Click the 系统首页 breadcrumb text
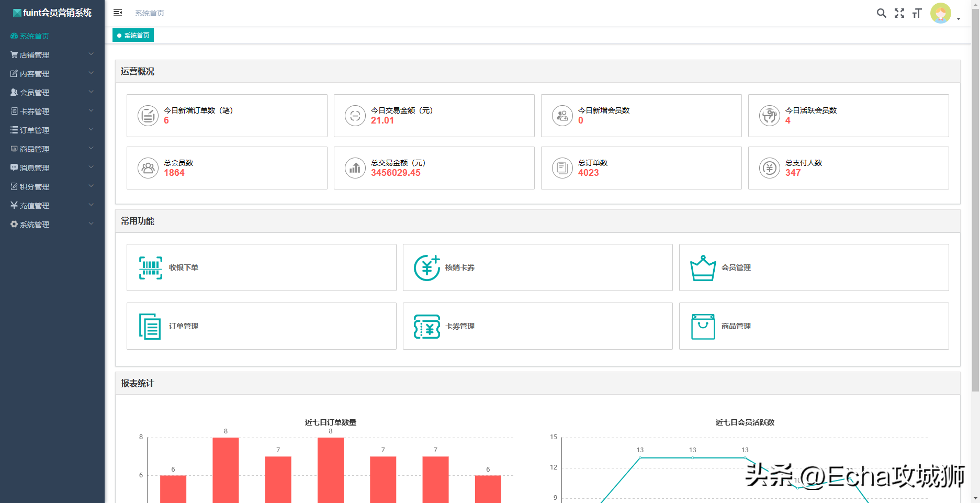Image resolution: width=980 pixels, height=503 pixels. click(149, 13)
